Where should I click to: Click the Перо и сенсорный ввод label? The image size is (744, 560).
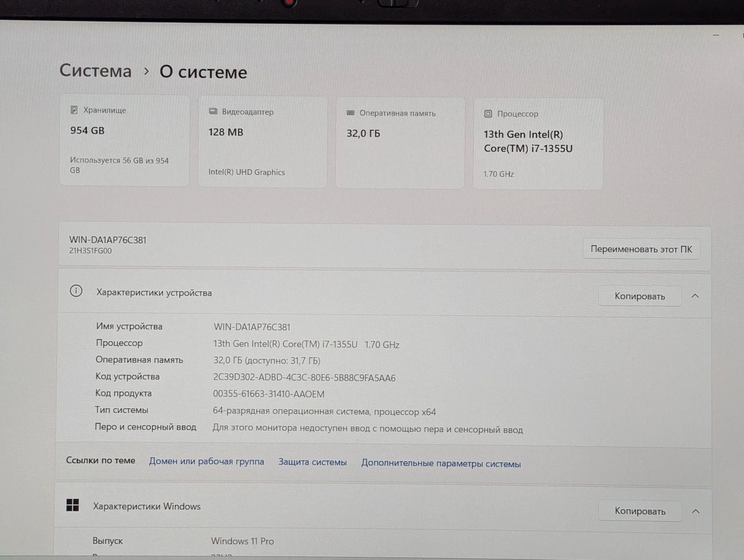[145, 427]
